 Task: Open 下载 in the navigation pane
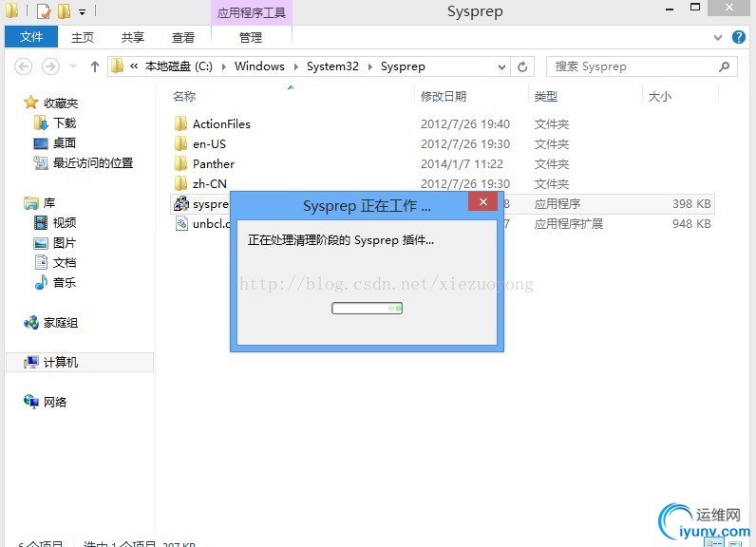click(65, 123)
